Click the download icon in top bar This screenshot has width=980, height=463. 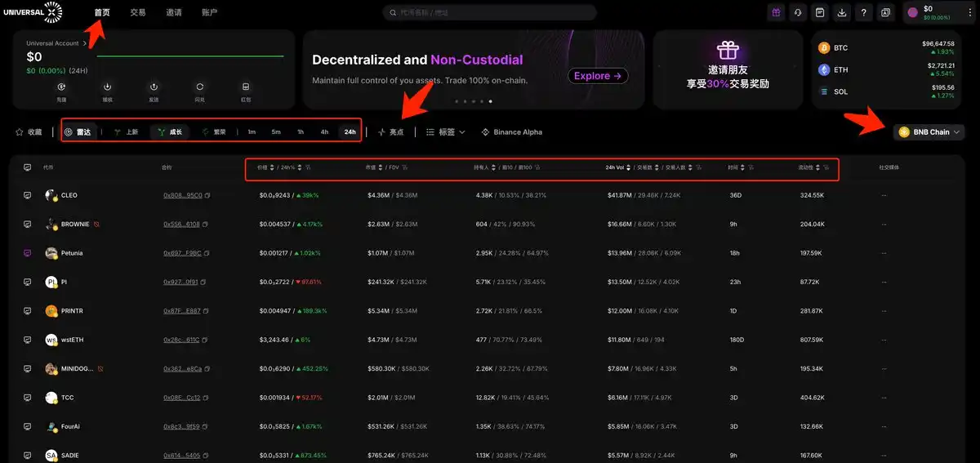842,12
